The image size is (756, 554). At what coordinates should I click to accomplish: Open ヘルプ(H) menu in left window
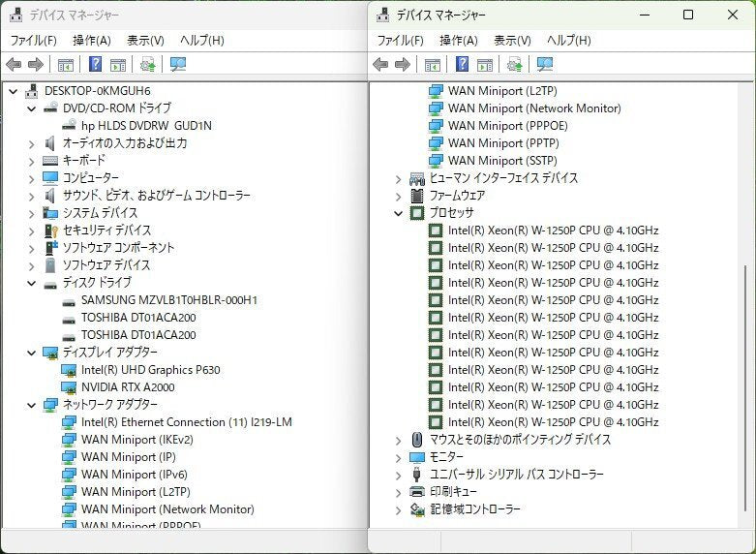[x=202, y=40]
